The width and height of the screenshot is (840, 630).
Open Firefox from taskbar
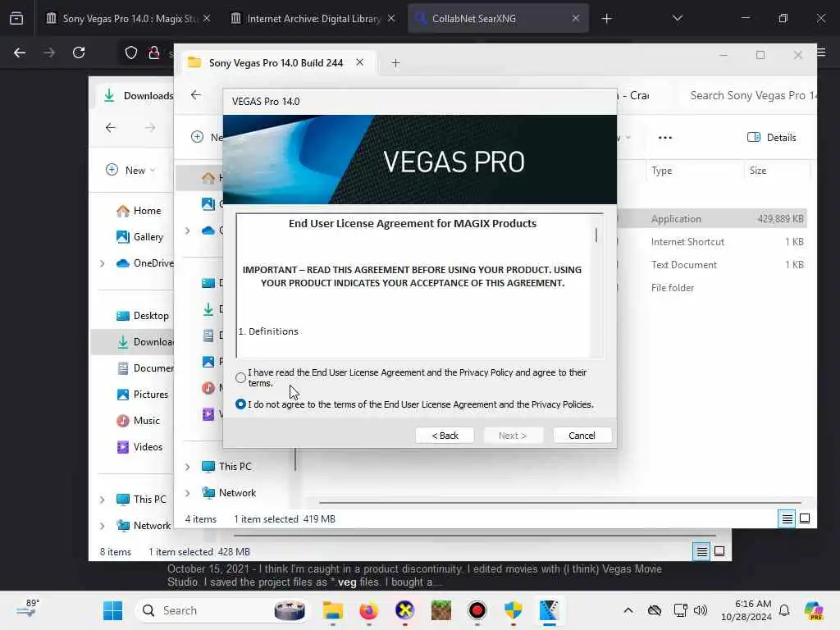coord(368,610)
